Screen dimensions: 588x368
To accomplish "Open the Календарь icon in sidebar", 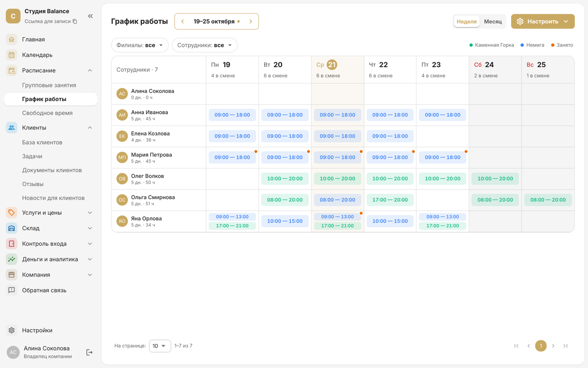I will coord(12,55).
